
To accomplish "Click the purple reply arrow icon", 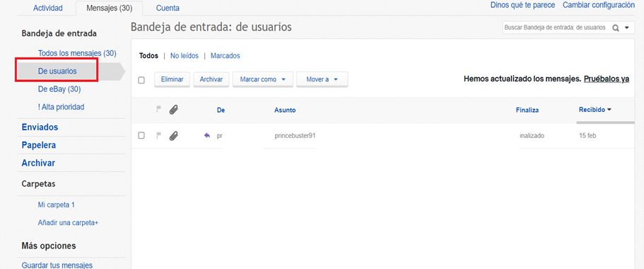I will [207, 135].
